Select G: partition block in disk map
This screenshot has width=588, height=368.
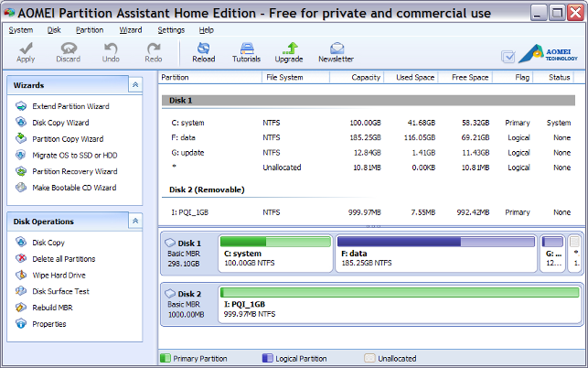[x=552, y=253]
